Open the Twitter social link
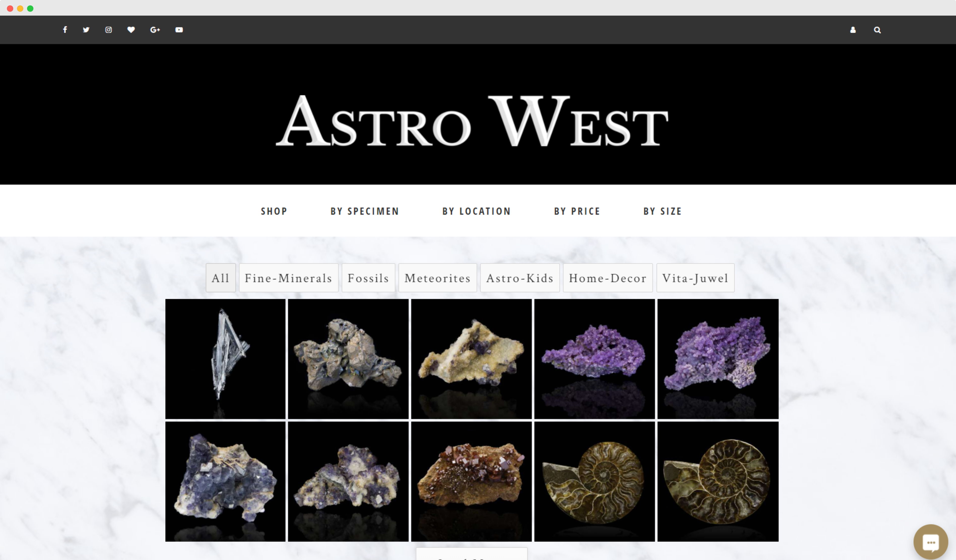956x560 pixels. pyautogui.click(x=86, y=29)
